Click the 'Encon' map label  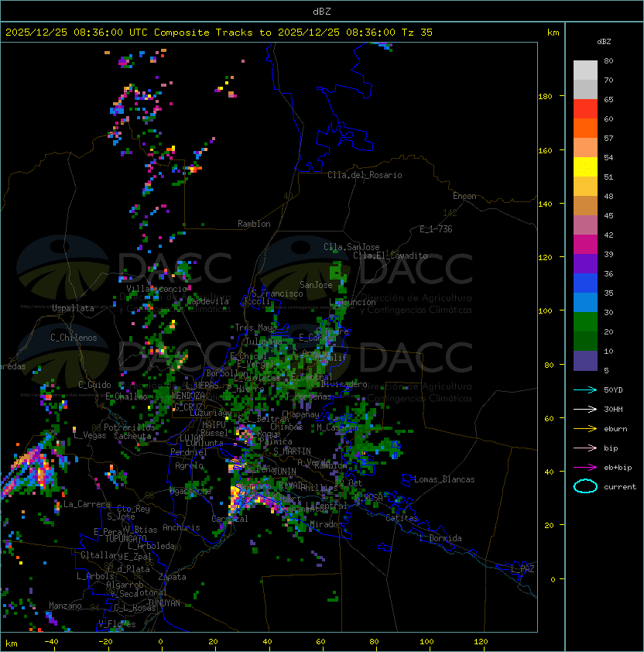point(464,196)
